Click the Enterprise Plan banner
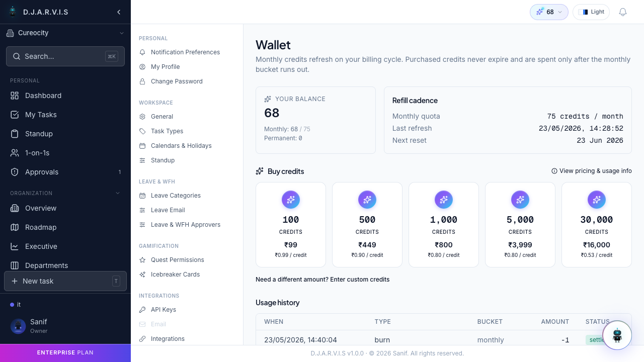The width and height of the screenshot is (644, 362). tap(65, 353)
